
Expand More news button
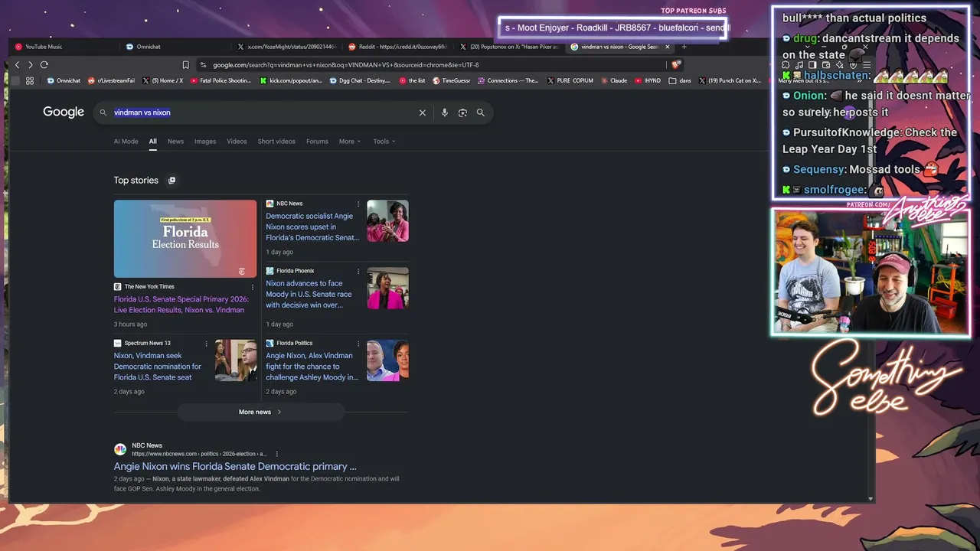[260, 412]
